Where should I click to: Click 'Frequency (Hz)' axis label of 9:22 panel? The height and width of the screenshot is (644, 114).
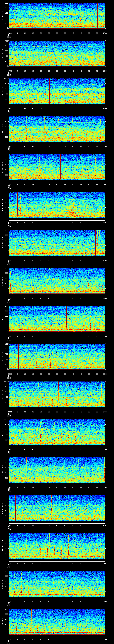click(x=3, y=243)
